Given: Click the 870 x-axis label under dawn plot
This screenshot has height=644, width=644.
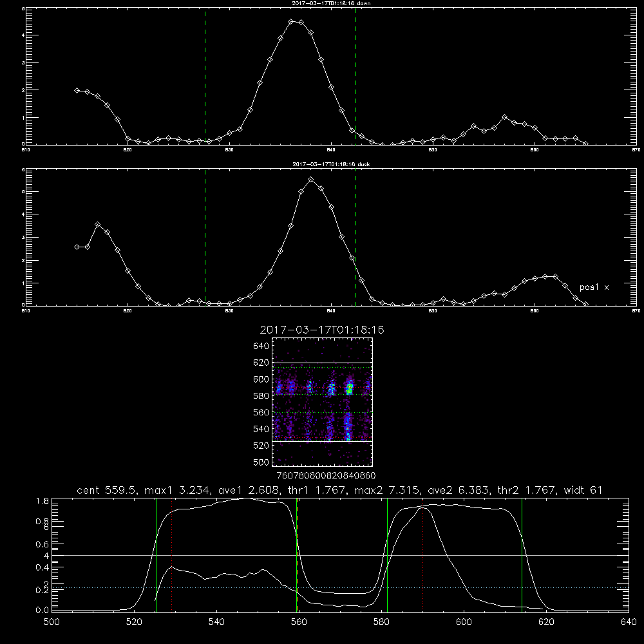Looking at the screenshot, I should [636, 150].
